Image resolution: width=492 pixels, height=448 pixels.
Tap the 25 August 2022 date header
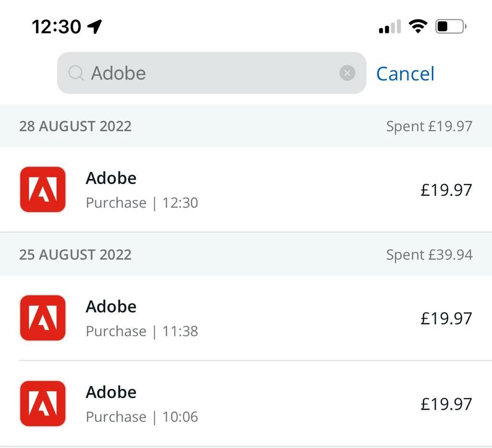pyautogui.click(x=75, y=255)
